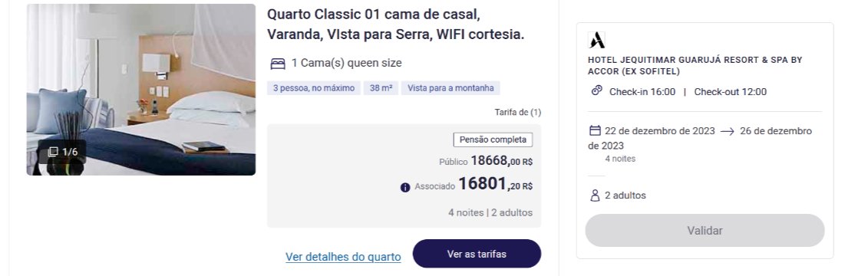Click the info icon beside Associado
The height and width of the screenshot is (276, 868).
tap(405, 188)
